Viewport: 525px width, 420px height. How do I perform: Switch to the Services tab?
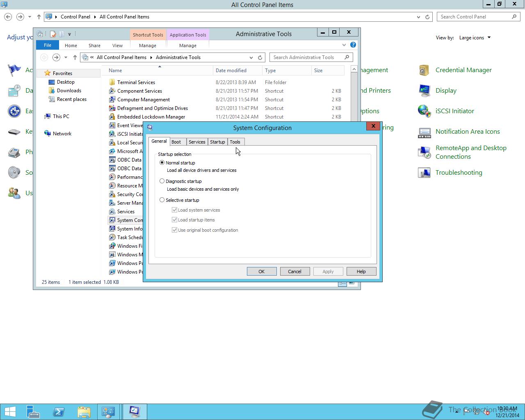coord(197,142)
